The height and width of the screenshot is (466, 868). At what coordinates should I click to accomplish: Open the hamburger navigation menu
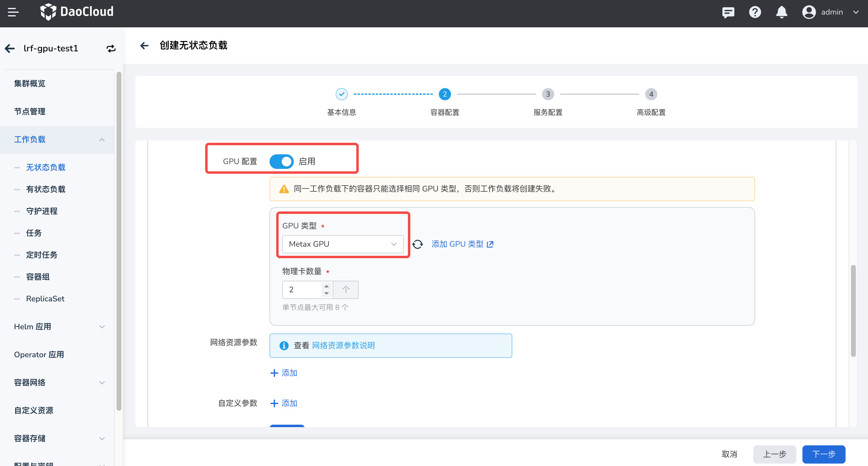(x=13, y=12)
